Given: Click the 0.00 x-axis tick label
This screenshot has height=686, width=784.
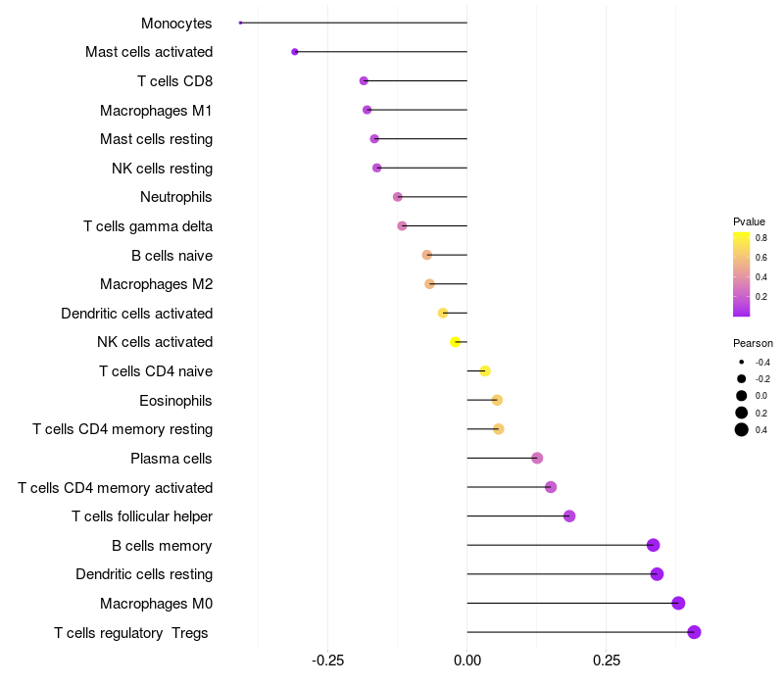Looking at the screenshot, I should (x=467, y=661).
